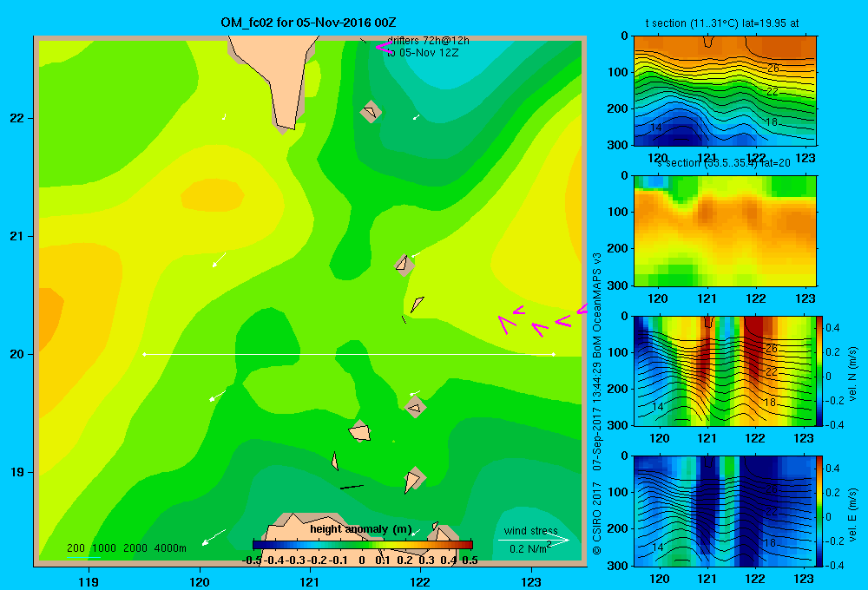Click latitude label 19 on the map axis
This screenshot has width=868, height=590.
point(17,472)
